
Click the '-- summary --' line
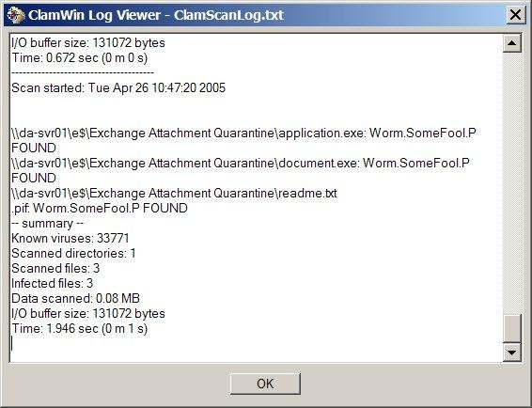[48, 224]
